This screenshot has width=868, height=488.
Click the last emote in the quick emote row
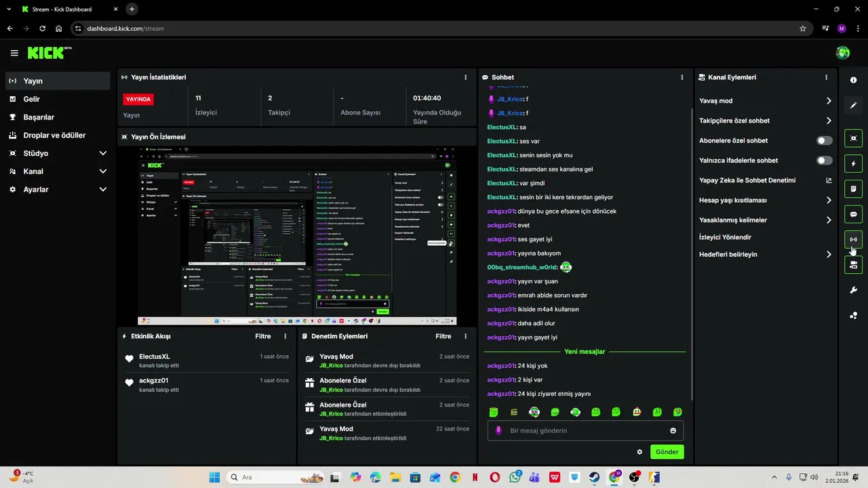click(x=677, y=412)
